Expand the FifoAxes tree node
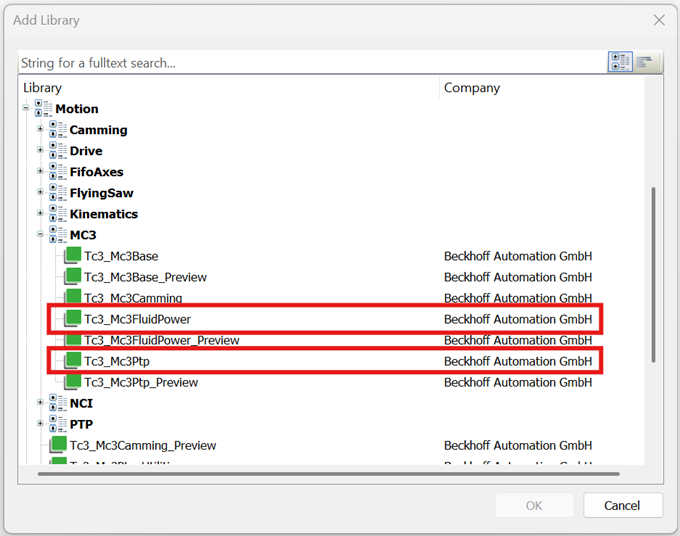This screenshot has width=680, height=536. click(x=40, y=171)
